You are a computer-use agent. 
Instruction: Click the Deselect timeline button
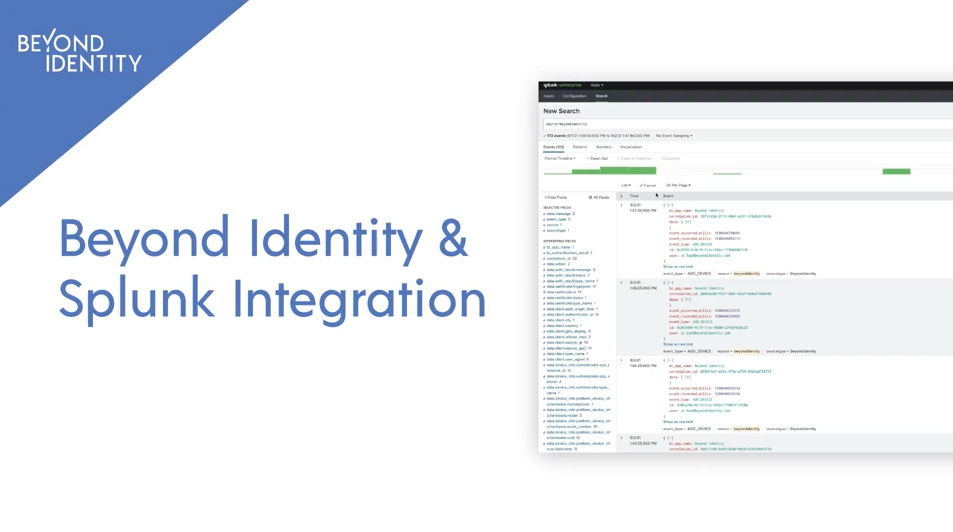pyautogui.click(x=670, y=159)
